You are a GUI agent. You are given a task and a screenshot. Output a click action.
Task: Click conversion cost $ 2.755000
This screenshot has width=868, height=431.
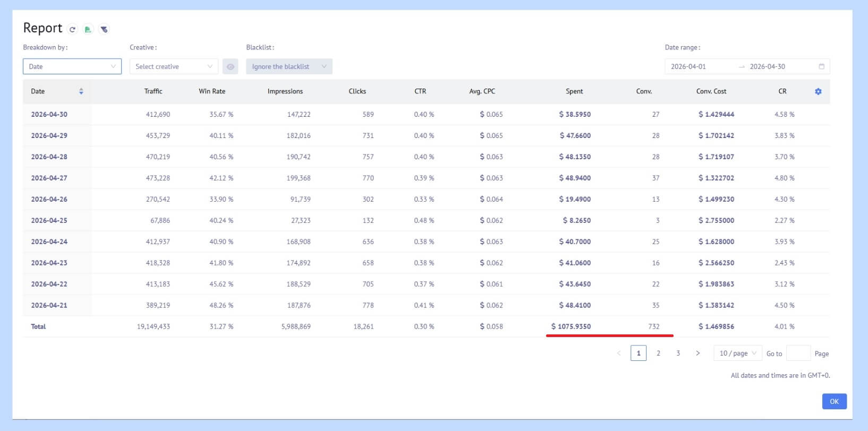point(716,220)
